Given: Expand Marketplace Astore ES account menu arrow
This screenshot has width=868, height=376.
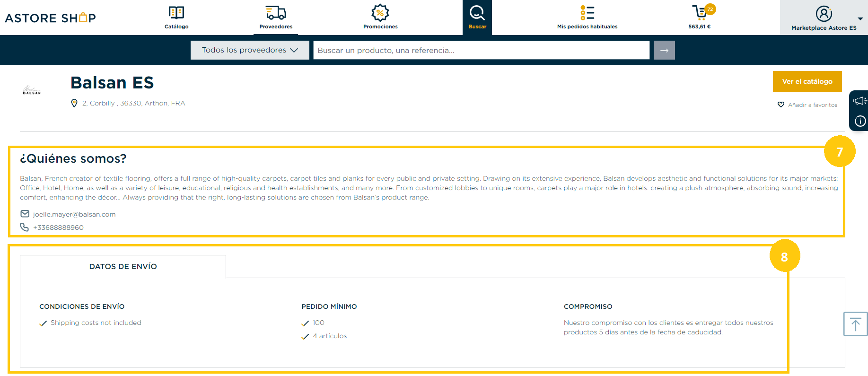Looking at the screenshot, I should coord(860,19).
